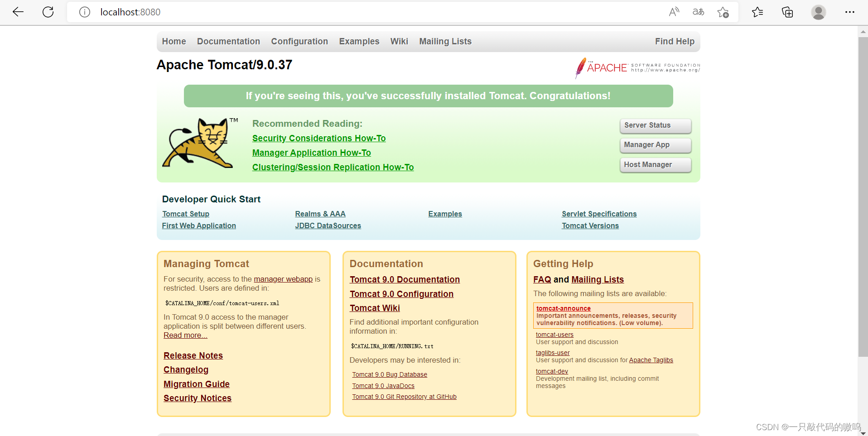Open the Release Notes link
The height and width of the screenshot is (436, 868).
pyautogui.click(x=193, y=356)
